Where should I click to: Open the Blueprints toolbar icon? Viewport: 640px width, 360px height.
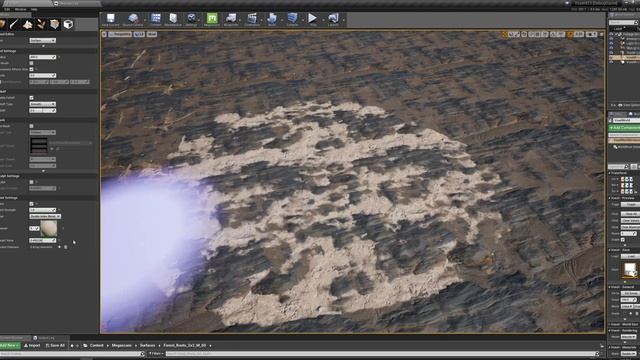[231, 20]
